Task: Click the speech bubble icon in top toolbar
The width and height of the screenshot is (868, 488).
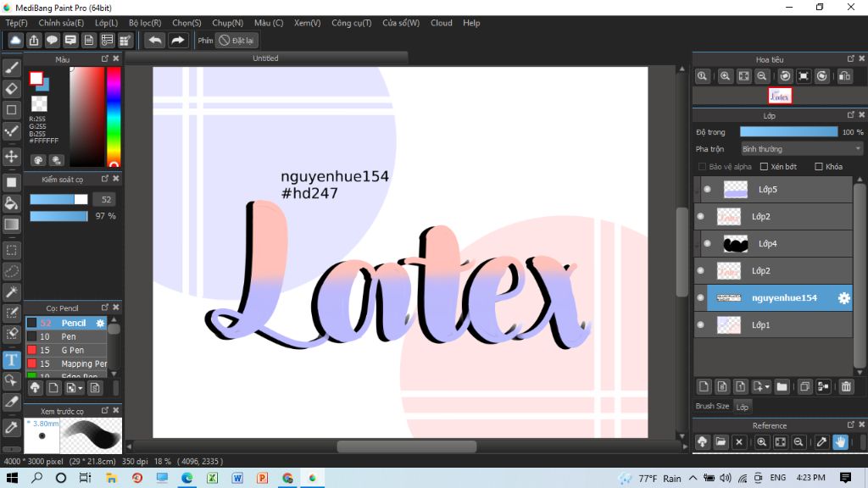Action: pyautogui.click(x=52, y=41)
